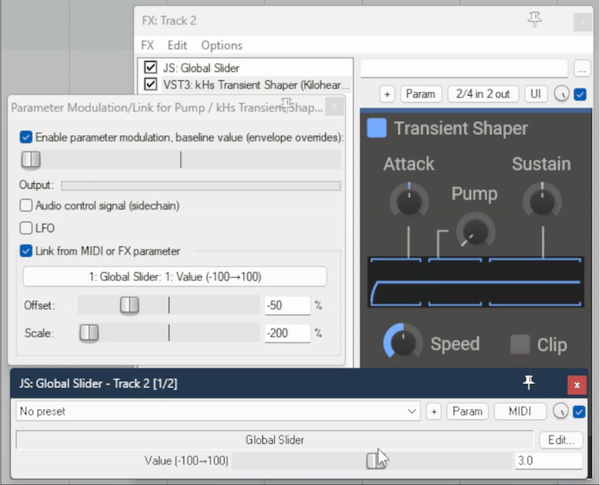Pin the JS: Global Slider window
Viewport: 600px width, 485px height.
pyautogui.click(x=529, y=384)
